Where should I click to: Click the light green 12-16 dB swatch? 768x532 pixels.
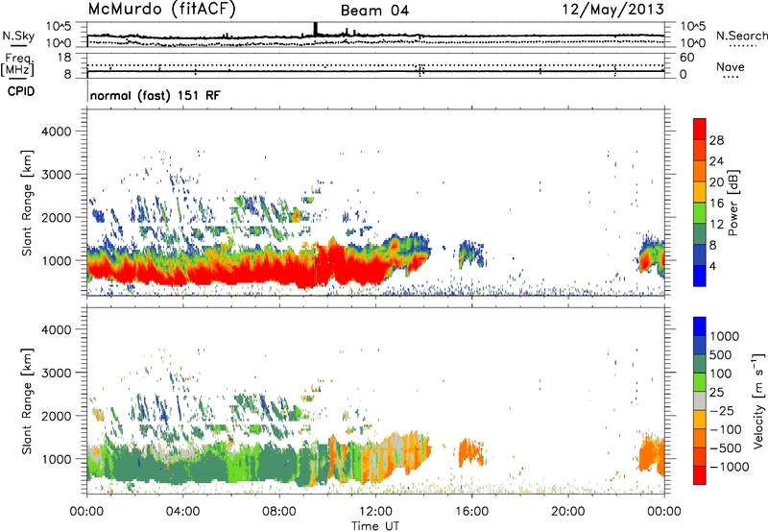pyautogui.click(x=700, y=213)
